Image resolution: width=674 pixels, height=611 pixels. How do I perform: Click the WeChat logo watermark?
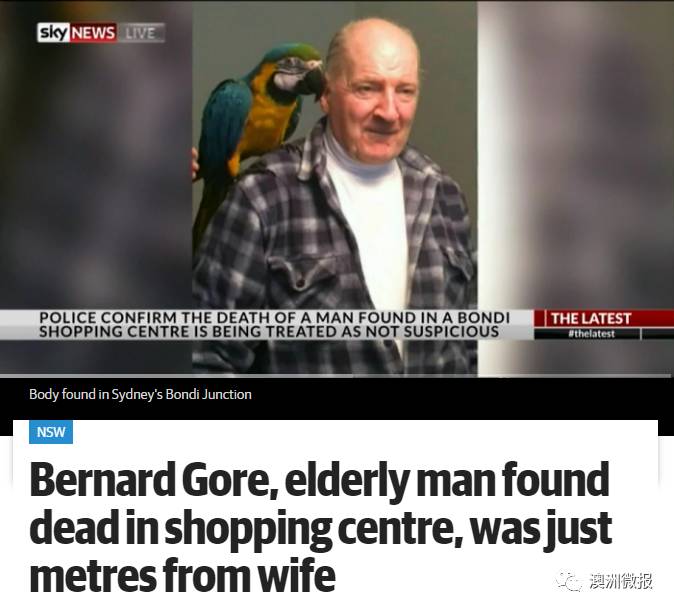tap(569, 581)
